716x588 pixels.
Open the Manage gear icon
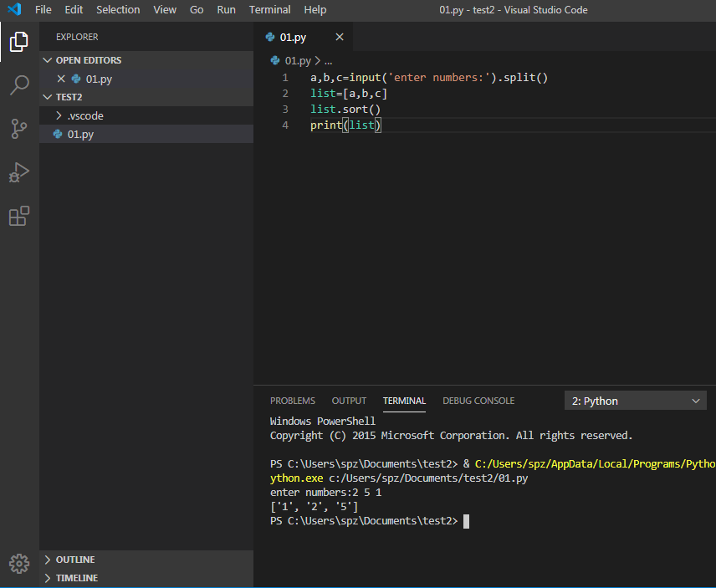pos(19,563)
